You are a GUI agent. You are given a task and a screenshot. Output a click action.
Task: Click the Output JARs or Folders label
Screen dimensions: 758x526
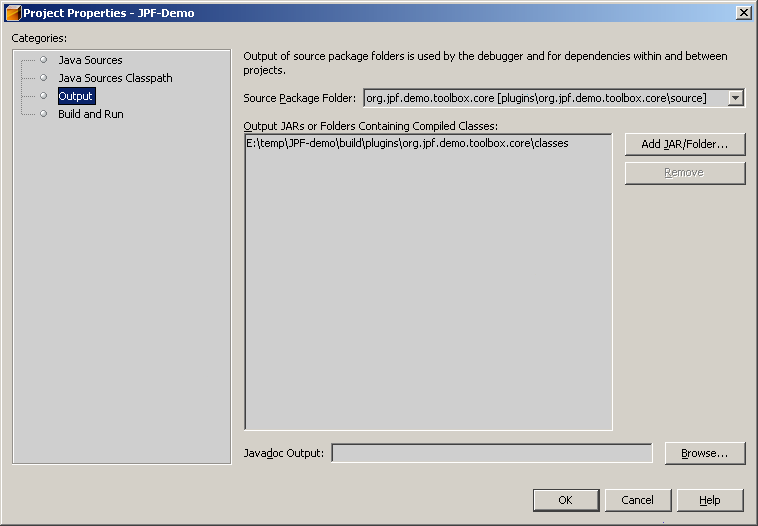coord(370,126)
